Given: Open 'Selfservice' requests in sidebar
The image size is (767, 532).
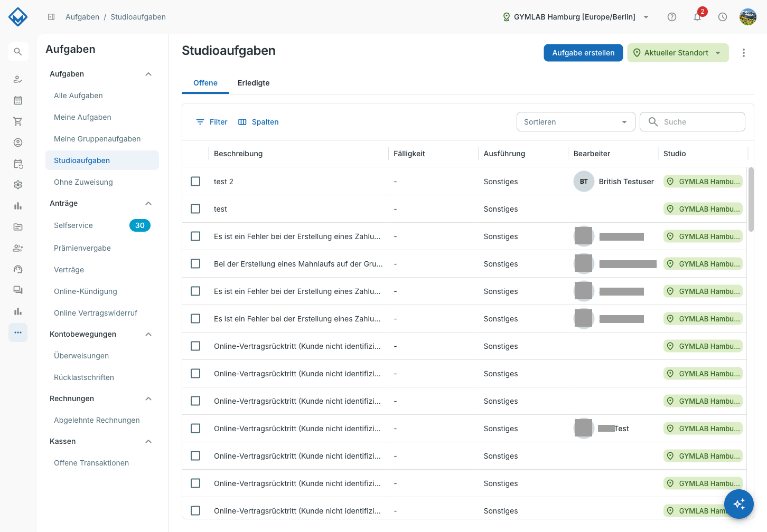Looking at the screenshot, I should click(102, 225).
